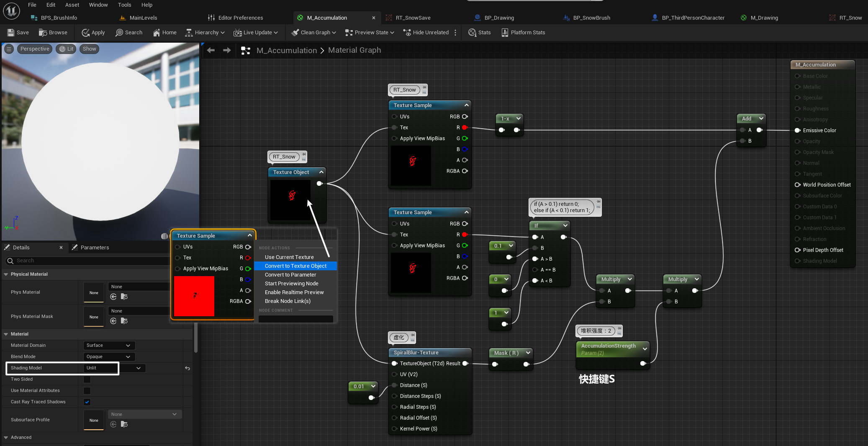Uncheck Cast Ray Traced Shadows
The image size is (868, 446).
(87, 402)
